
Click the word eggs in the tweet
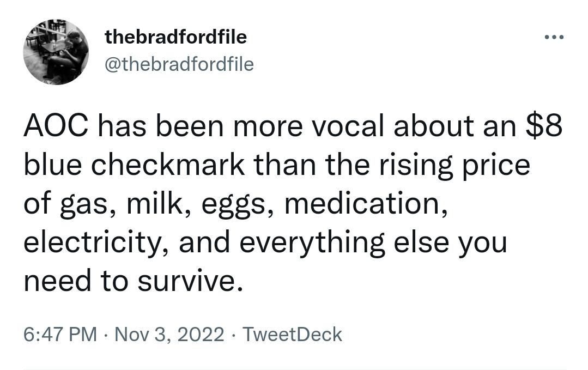pyautogui.click(x=233, y=206)
